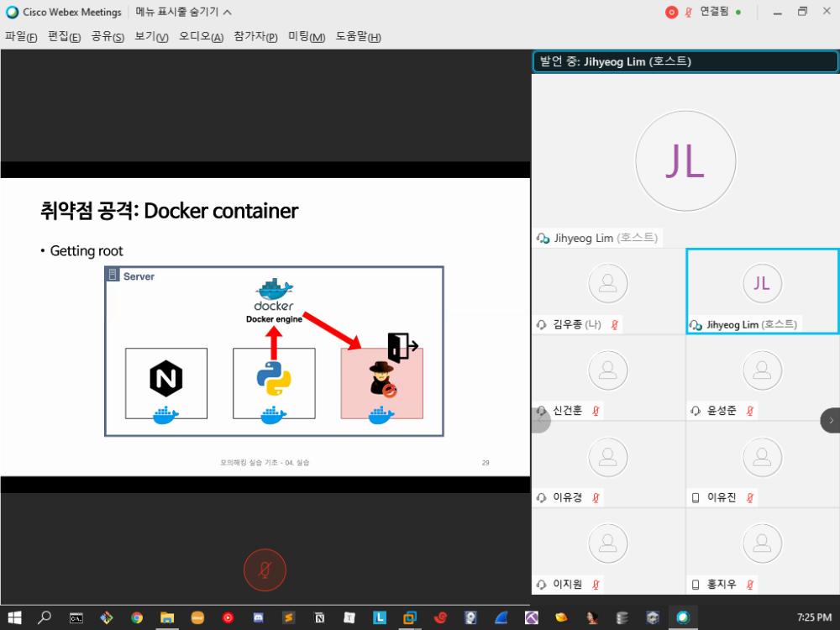Click the Docker engine label on the slide

click(274, 319)
